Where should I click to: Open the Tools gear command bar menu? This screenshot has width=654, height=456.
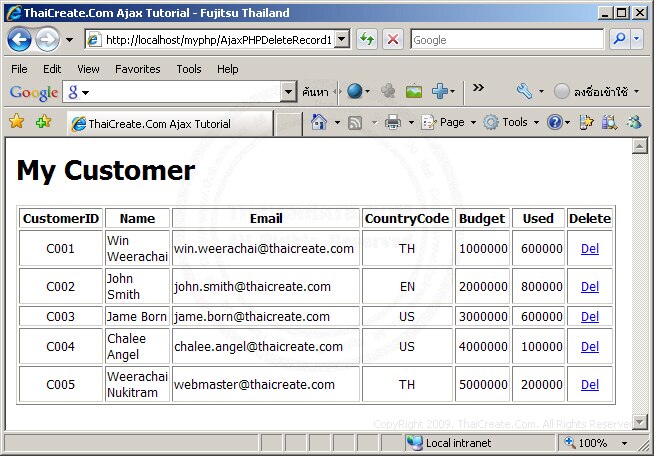pyautogui.click(x=511, y=122)
